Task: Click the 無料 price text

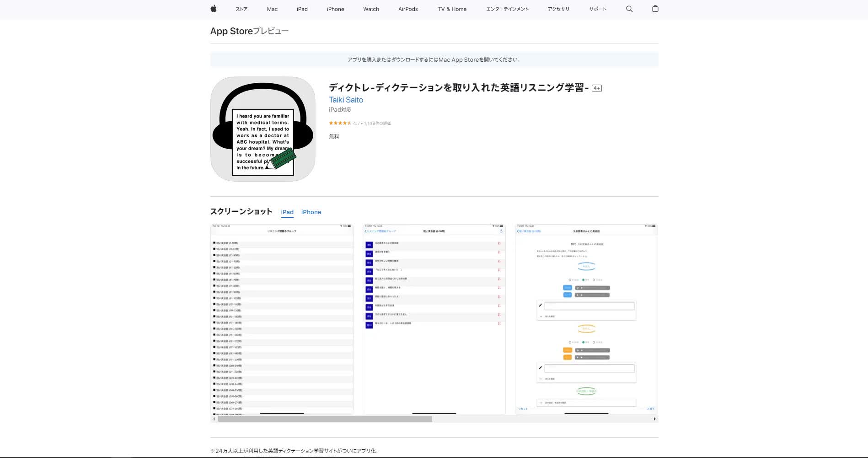Action: coord(334,136)
